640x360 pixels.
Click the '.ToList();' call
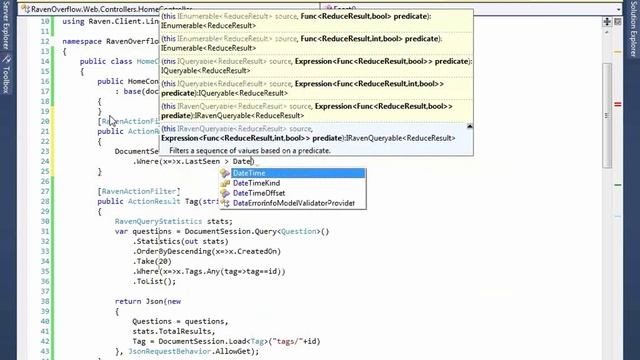point(154,281)
